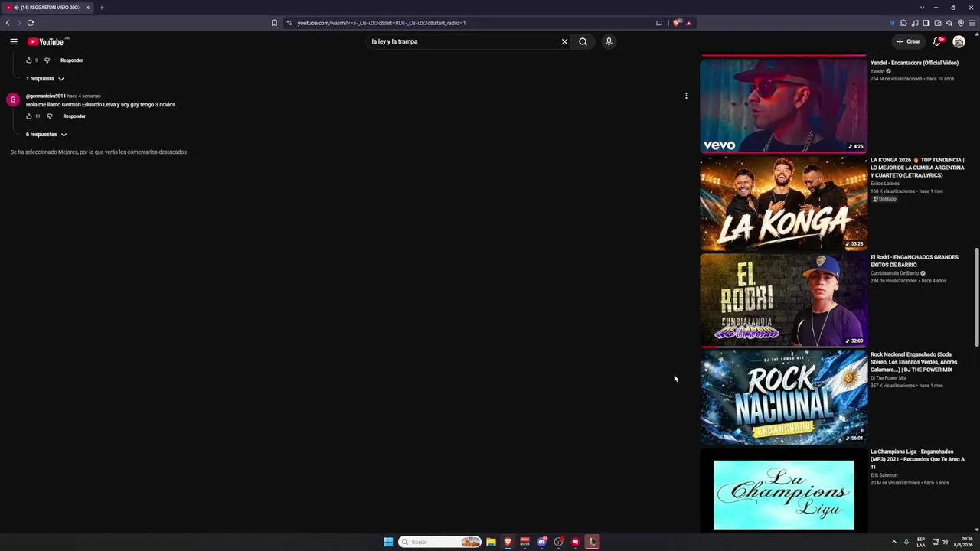Open volume control in system tray
This screenshot has height=551, width=980.
point(945,542)
